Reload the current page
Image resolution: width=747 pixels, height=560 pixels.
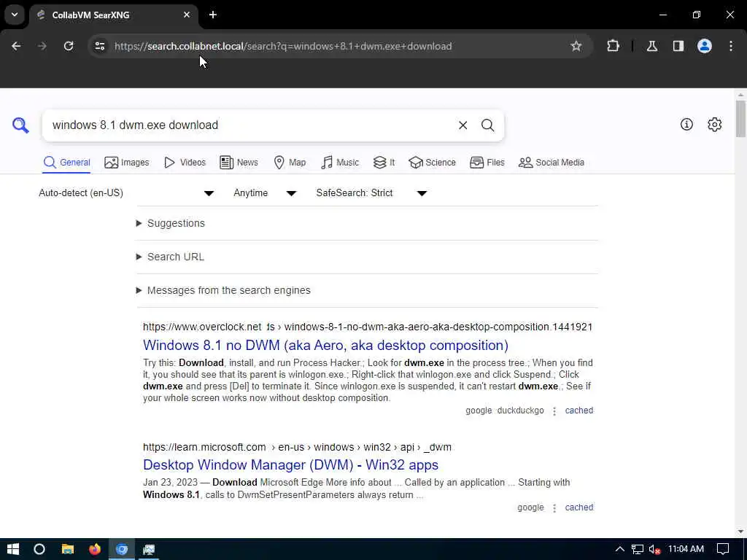tap(69, 46)
